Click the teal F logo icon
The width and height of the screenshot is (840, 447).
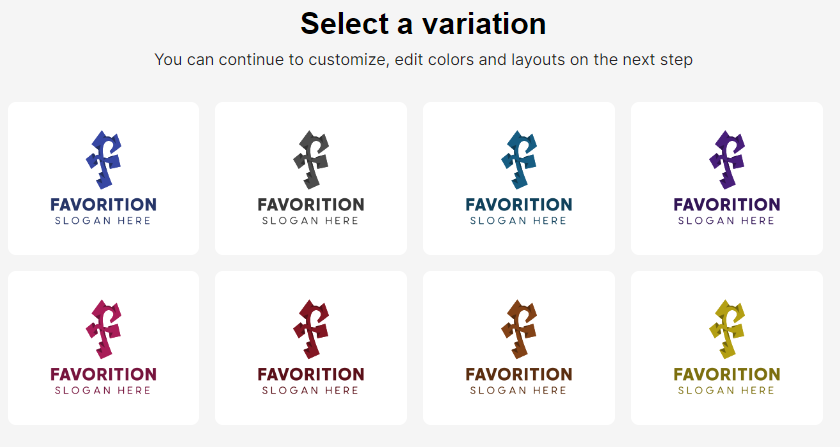coord(519,159)
